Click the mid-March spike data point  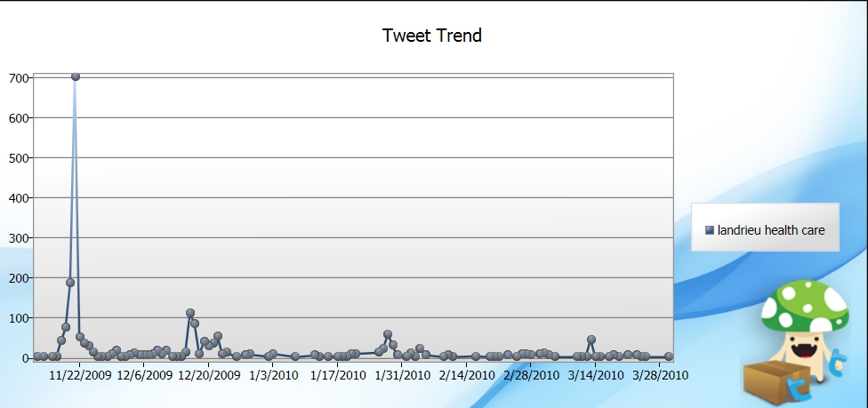(x=591, y=340)
